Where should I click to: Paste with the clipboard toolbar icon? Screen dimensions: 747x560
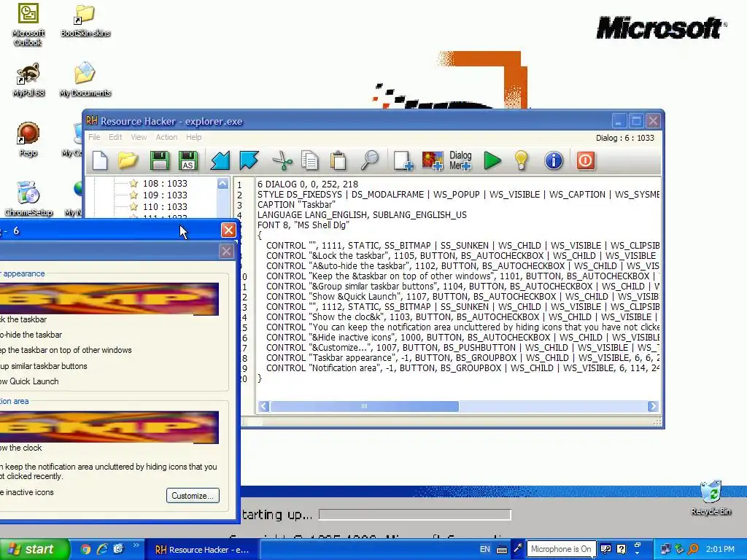[338, 160]
